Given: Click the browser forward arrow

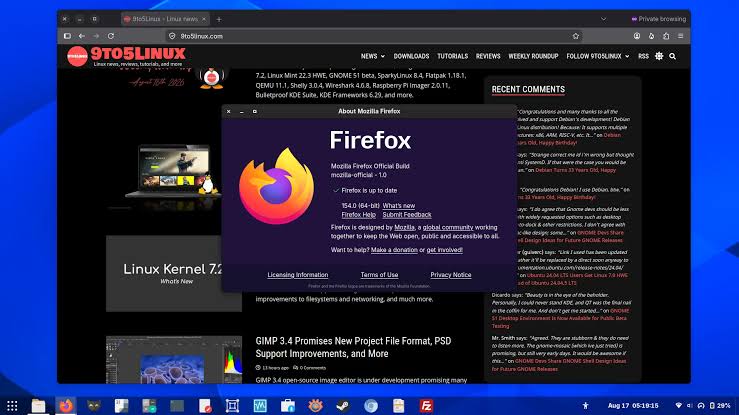Looking at the screenshot, I should click(x=96, y=36).
